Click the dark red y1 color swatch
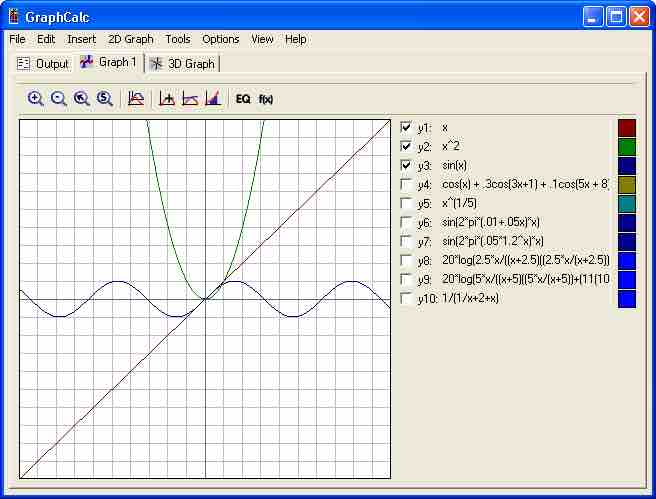The image size is (656, 499). click(x=627, y=128)
